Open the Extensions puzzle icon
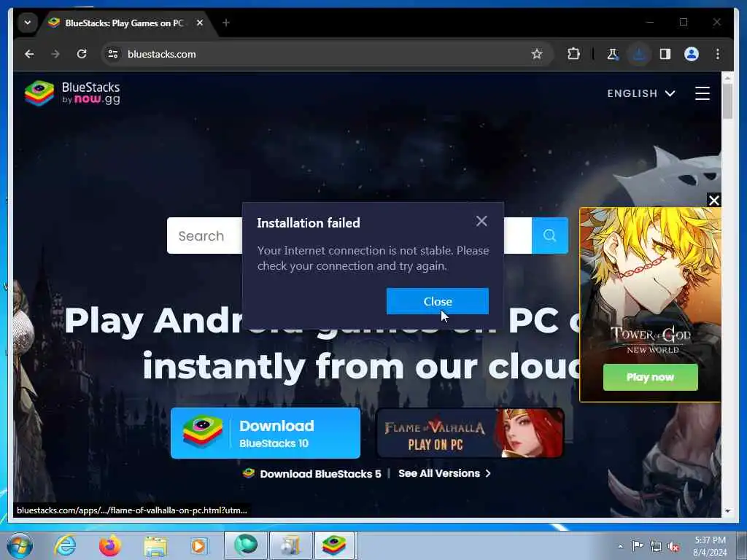747x560 pixels. pos(573,54)
